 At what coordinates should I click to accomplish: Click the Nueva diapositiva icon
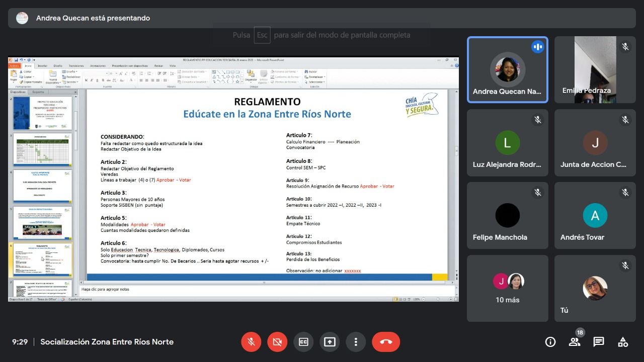[x=53, y=73]
